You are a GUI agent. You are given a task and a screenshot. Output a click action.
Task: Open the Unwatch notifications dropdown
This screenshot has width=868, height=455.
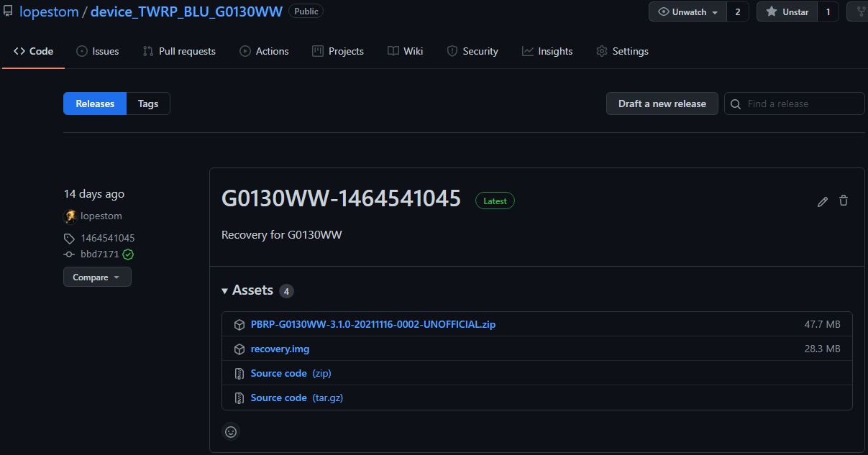coord(687,12)
